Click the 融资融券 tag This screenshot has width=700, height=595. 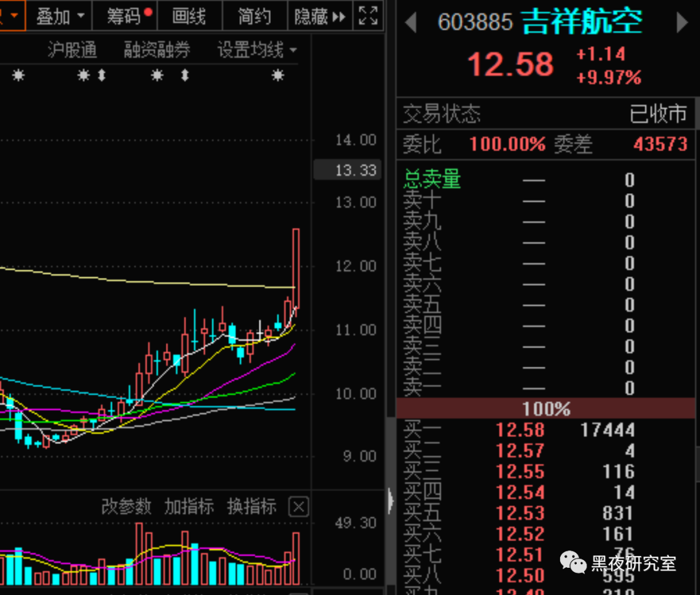157,50
